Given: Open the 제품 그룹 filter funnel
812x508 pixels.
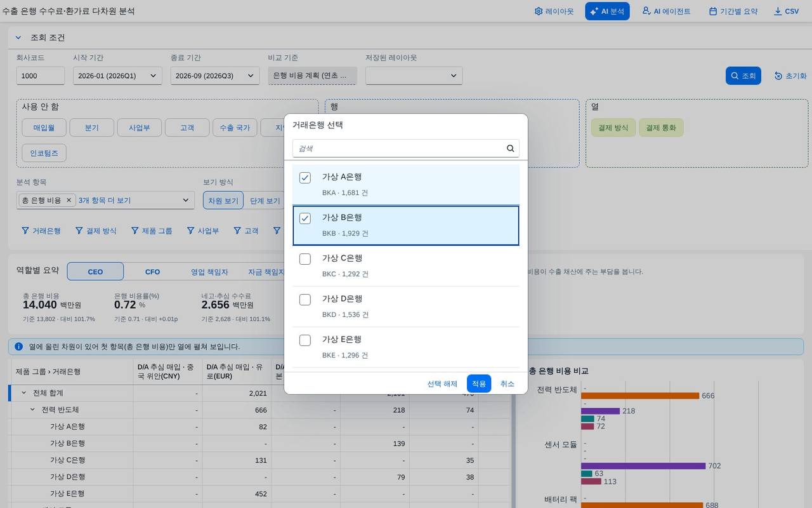Looking at the screenshot, I should click(135, 231).
